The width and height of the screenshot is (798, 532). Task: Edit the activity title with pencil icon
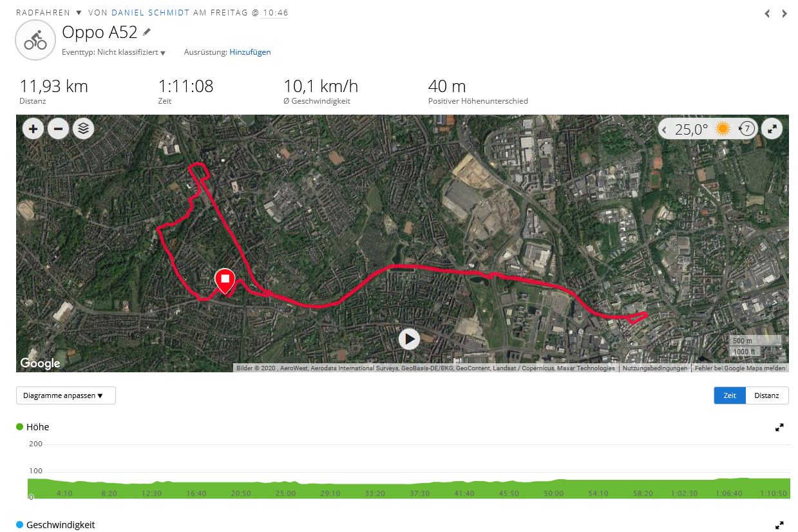click(147, 32)
